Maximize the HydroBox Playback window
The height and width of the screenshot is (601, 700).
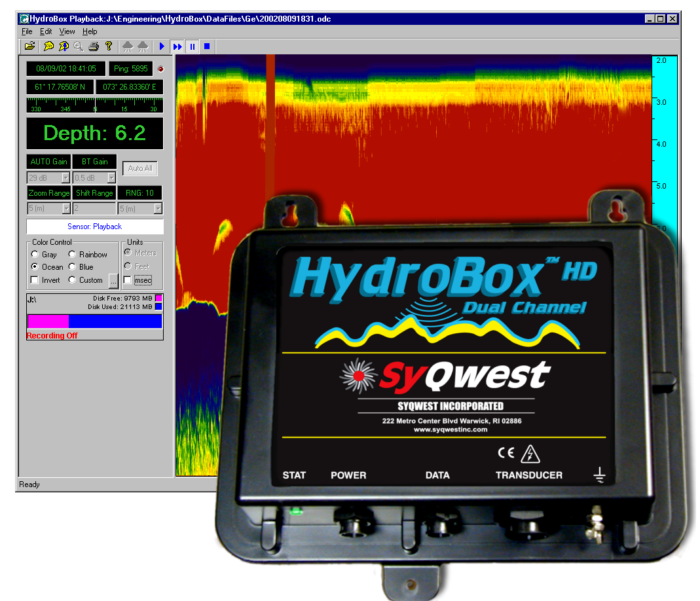coord(661,19)
